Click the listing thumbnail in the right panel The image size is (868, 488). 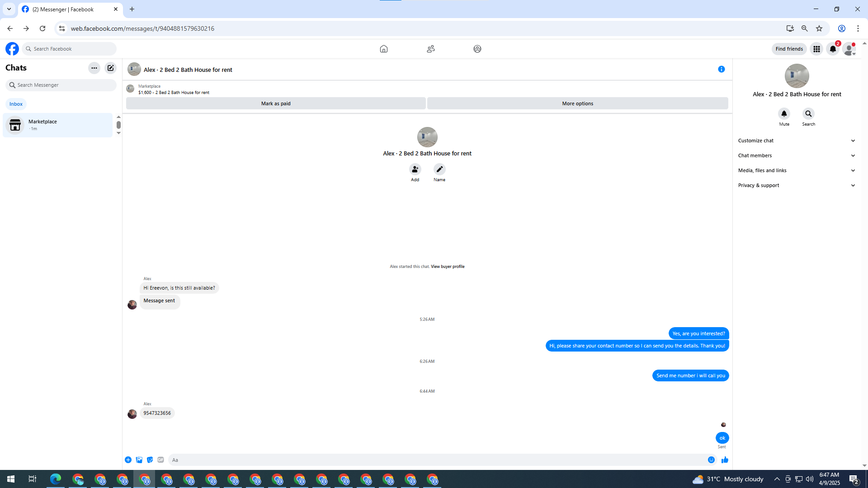[x=797, y=76]
